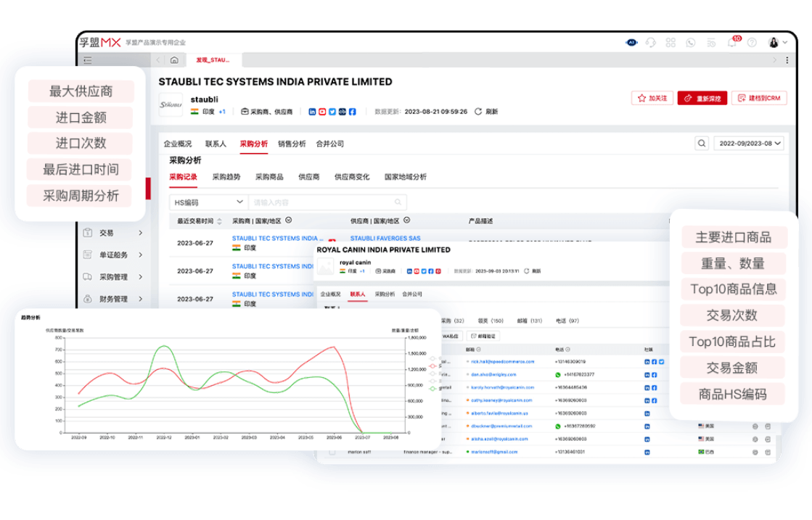Click the sidebar collapse hamburger icon
Image resolution: width=812 pixels, height=520 pixels.
(x=88, y=60)
